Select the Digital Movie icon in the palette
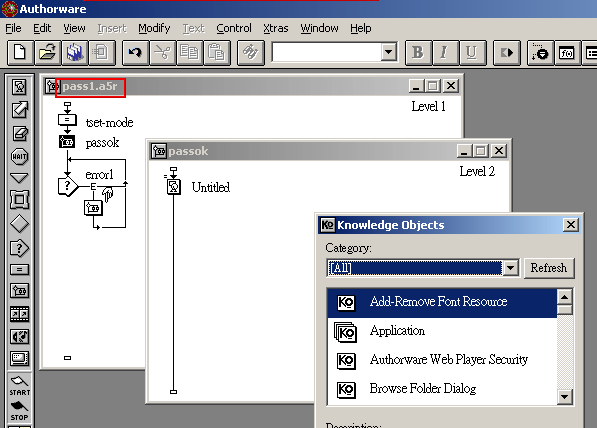The height and width of the screenshot is (428, 597). pyautogui.click(x=19, y=314)
